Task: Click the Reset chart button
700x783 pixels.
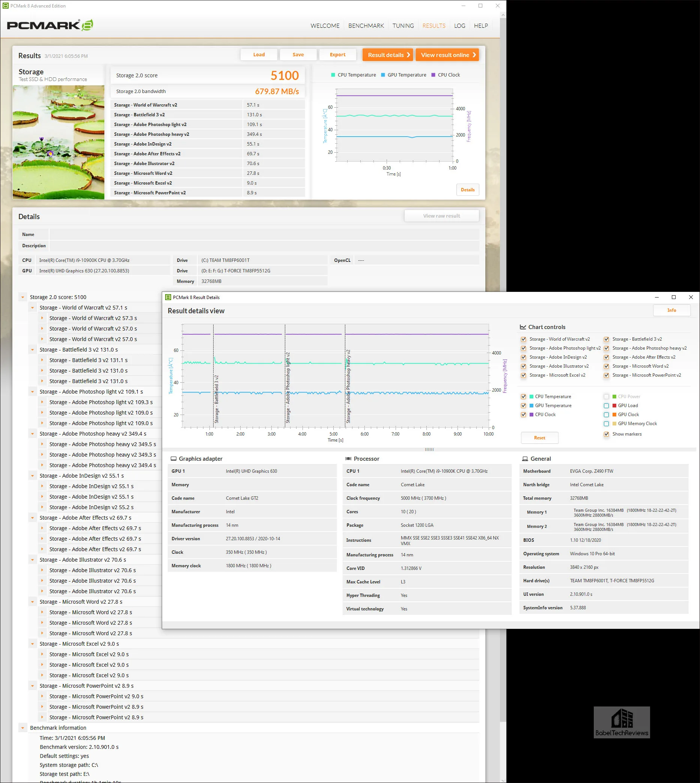Action: (x=540, y=438)
